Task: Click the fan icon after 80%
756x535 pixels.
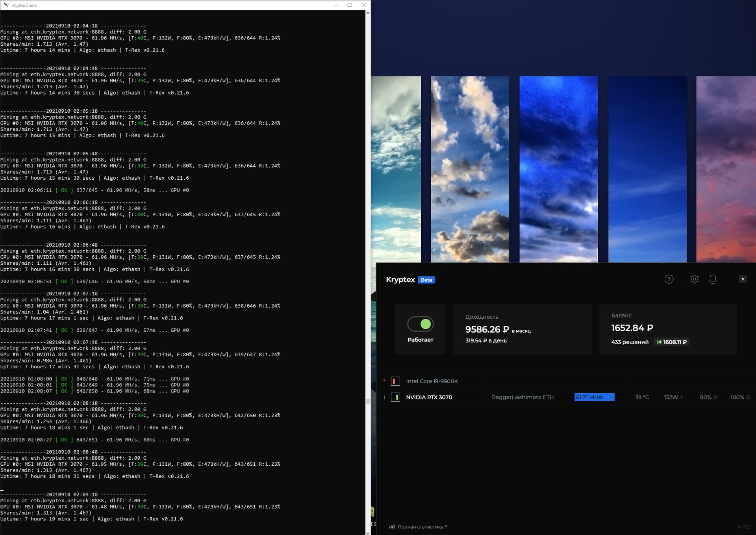Action: pos(715,397)
